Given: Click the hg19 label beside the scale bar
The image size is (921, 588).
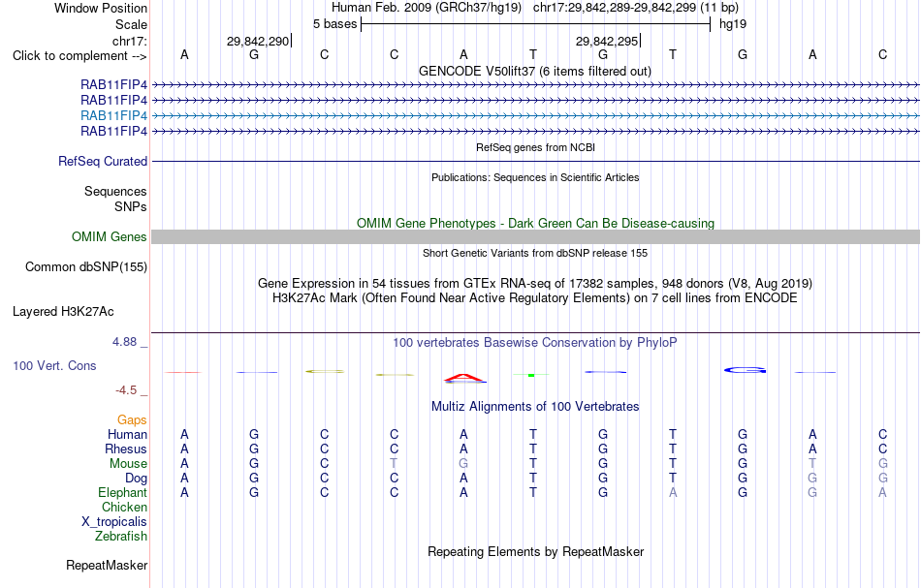Looking at the screenshot, I should tap(733, 24).
